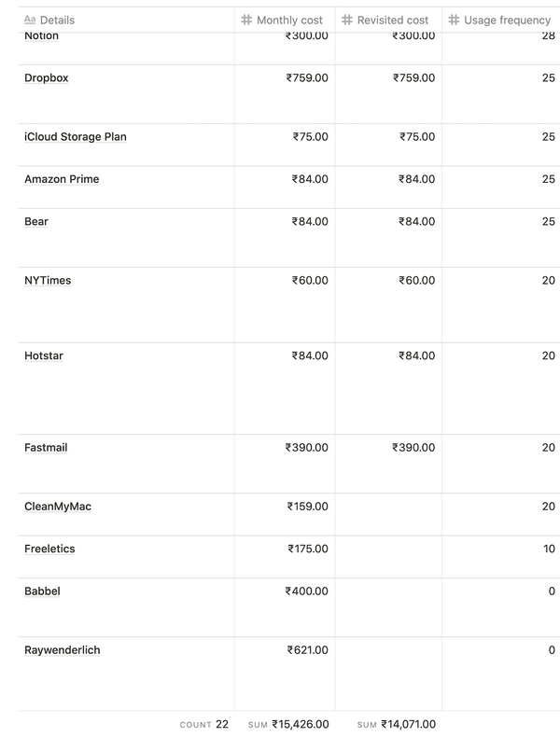Click the text-type icon beside Details header
Screen dimensions: 560x737
pos(30,20)
